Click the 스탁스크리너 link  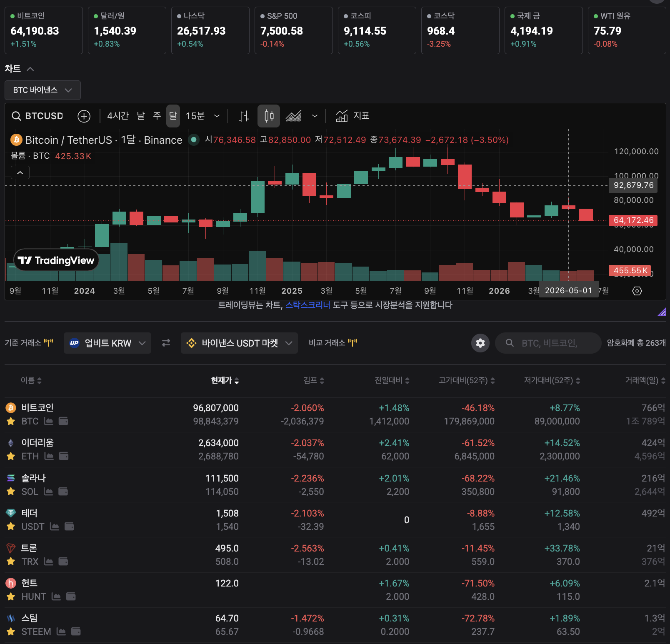point(307,305)
